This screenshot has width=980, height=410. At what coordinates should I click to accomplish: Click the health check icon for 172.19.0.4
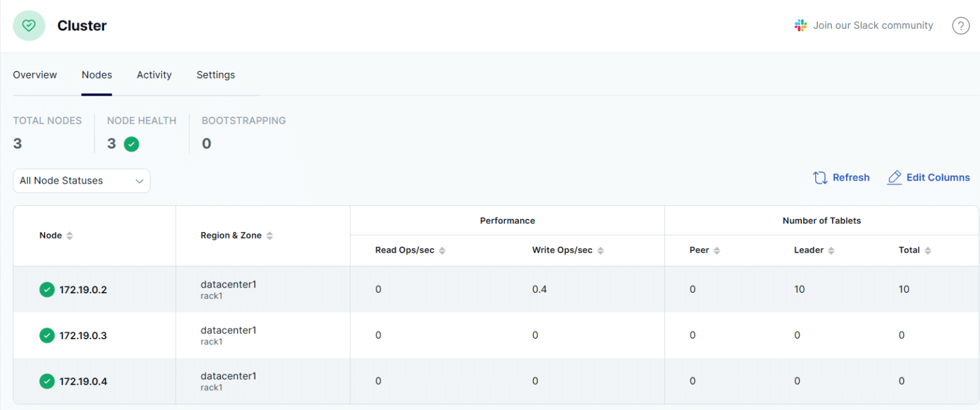click(x=47, y=381)
